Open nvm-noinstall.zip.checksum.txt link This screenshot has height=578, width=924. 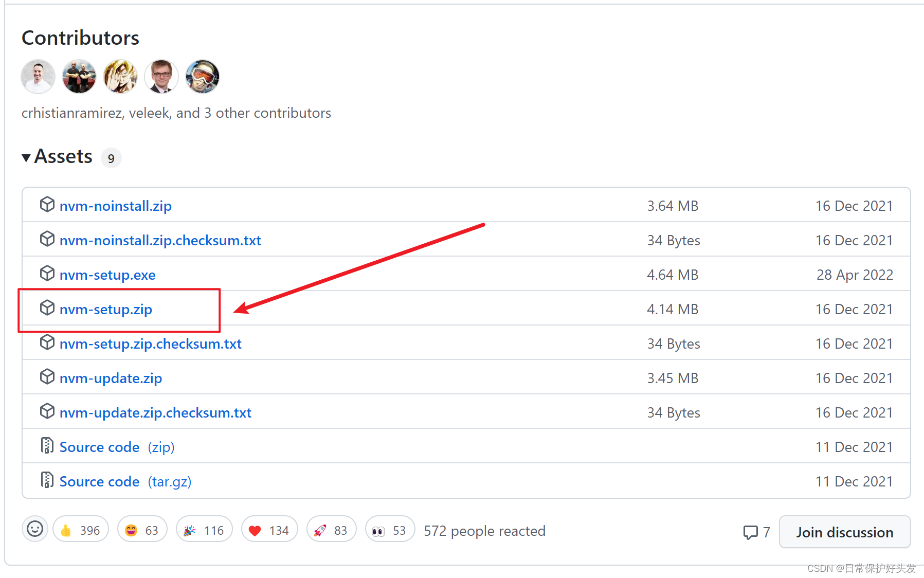160,240
